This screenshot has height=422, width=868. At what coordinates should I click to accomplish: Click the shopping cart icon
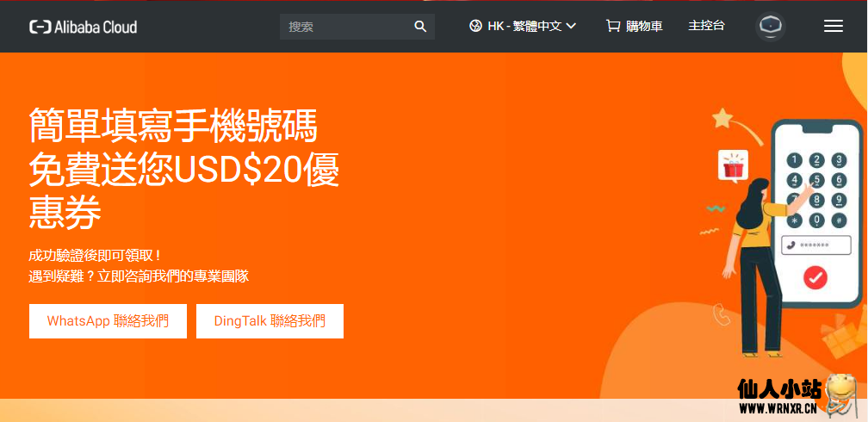613,26
